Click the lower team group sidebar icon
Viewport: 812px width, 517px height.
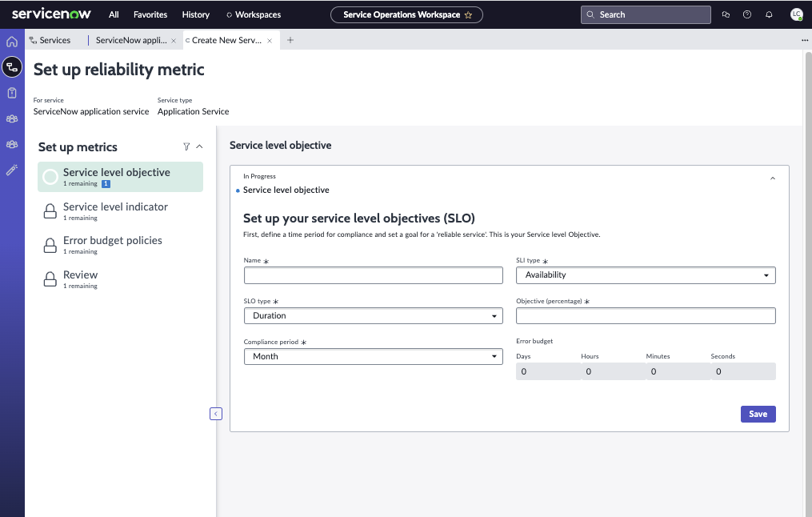pyautogui.click(x=12, y=145)
